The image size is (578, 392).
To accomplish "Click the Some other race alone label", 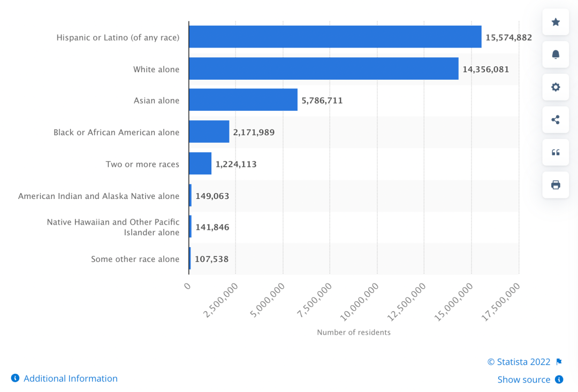I will click(x=135, y=259).
